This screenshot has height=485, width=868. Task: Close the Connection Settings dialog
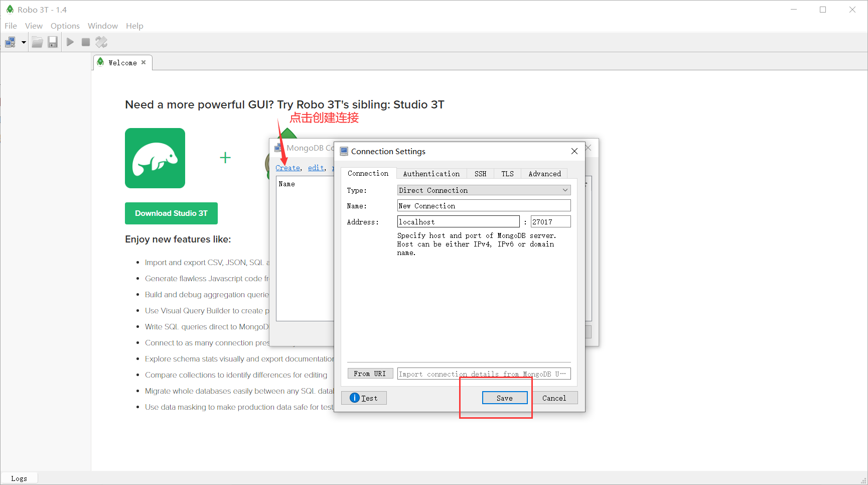click(574, 151)
